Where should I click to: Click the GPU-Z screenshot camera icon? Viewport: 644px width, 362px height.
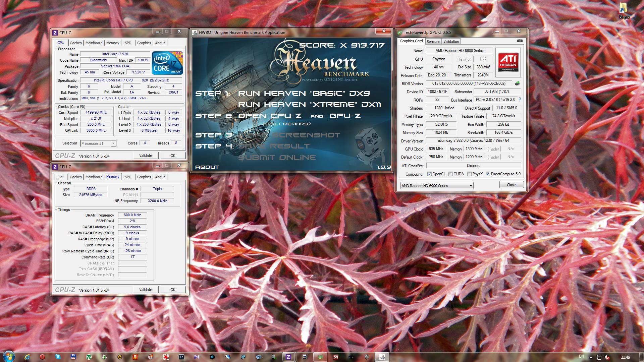pyautogui.click(x=520, y=41)
